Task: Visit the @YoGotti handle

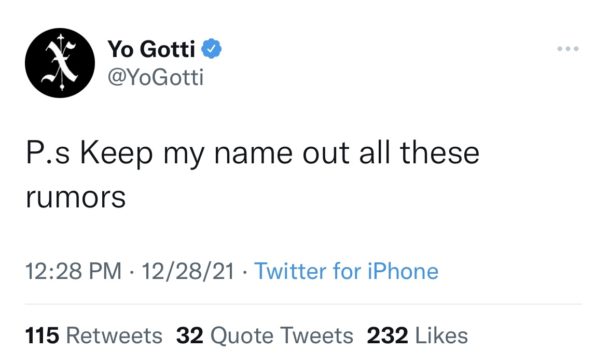Action: point(156,77)
